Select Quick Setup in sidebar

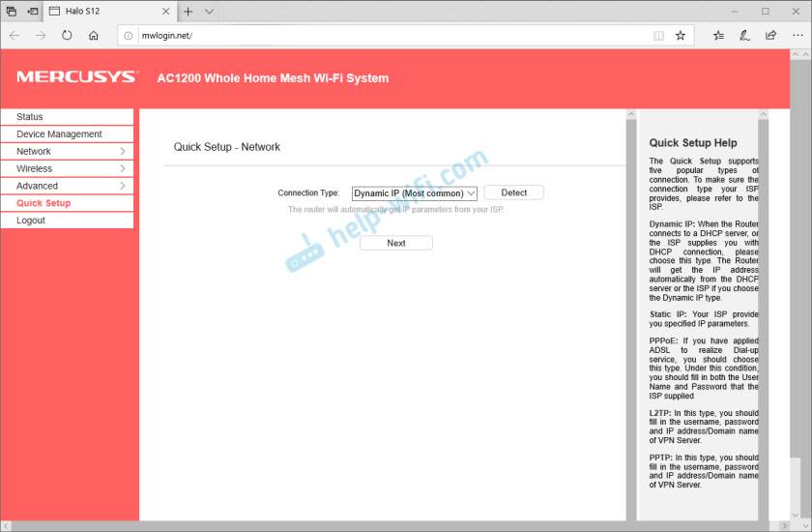pos(68,203)
